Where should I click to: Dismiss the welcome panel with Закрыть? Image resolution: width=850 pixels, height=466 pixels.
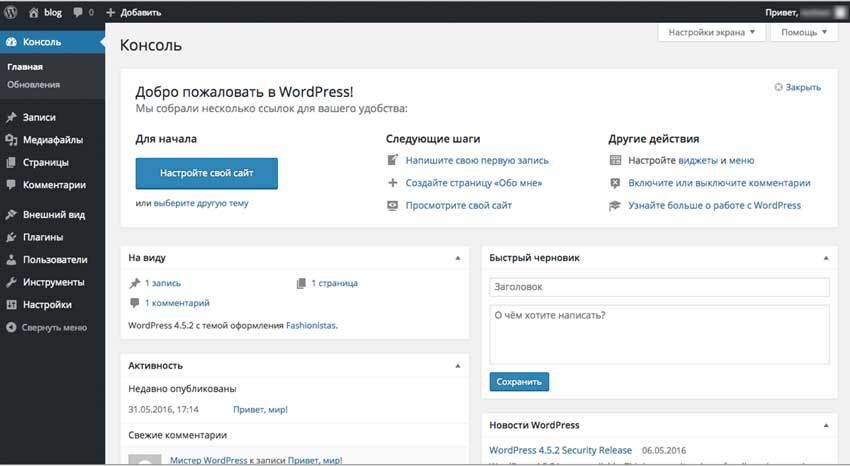(797, 87)
